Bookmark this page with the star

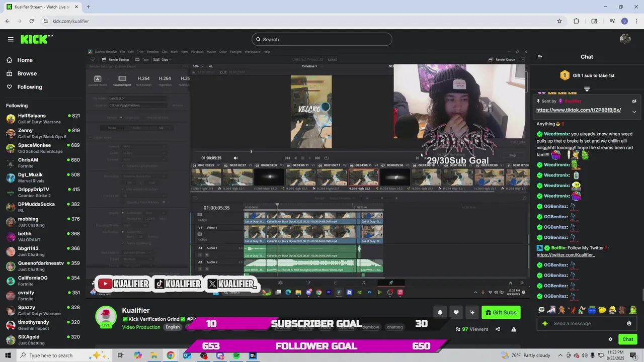tap(559, 21)
